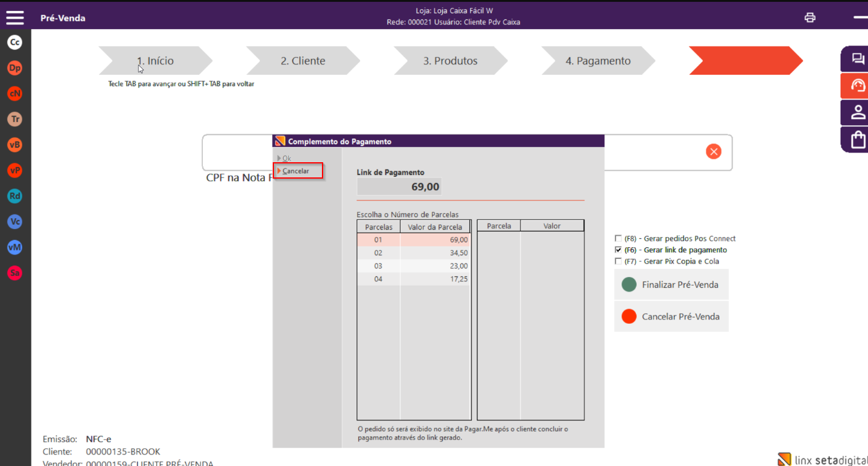Click the cN circle sidebar icon
The width and height of the screenshot is (868, 466).
click(15, 94)
